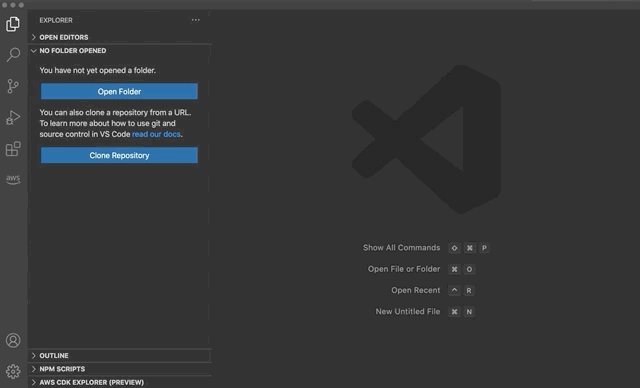This screenshot has width=640, height=388.
Task: Expand the Open Editors section
Action: [119, 37]
